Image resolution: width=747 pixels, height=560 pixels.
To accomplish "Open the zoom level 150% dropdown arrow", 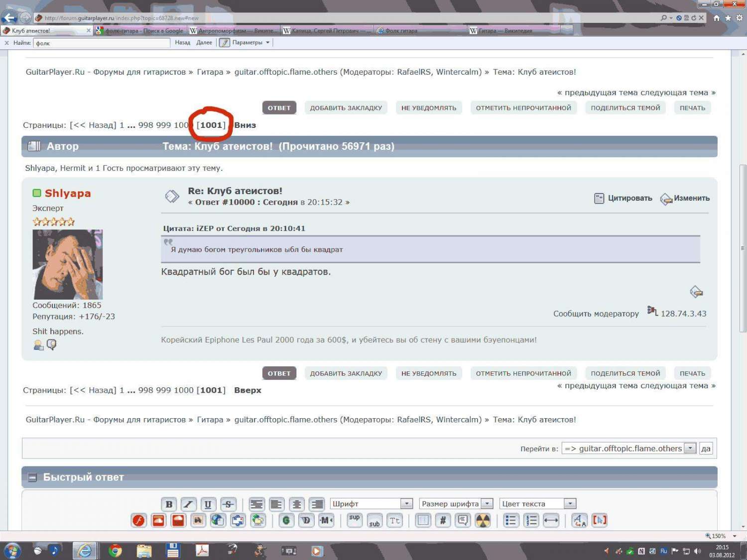I will coord(734,536).
